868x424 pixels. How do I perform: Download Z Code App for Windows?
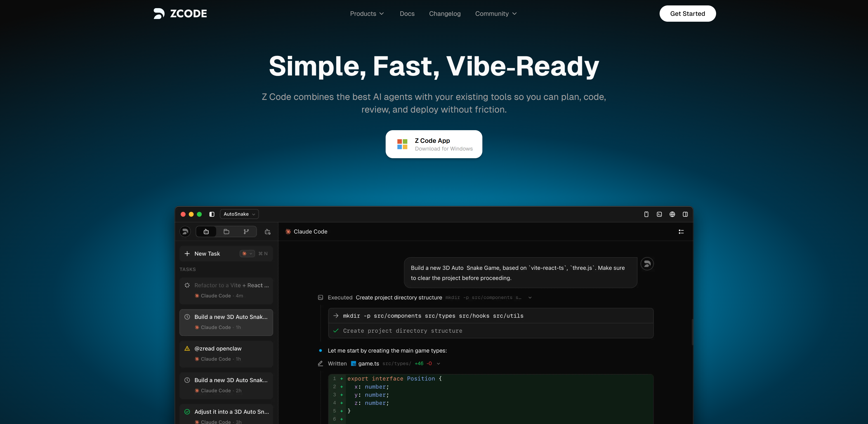click(x=434, y=144)
